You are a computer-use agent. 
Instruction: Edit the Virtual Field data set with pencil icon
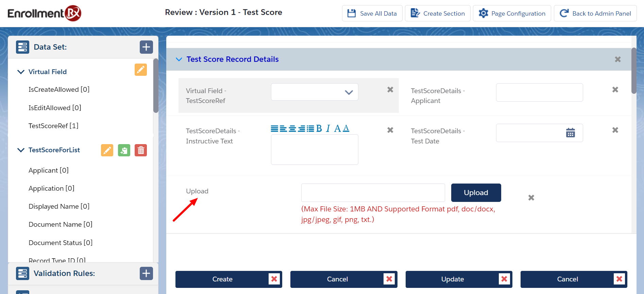(140, 70)
